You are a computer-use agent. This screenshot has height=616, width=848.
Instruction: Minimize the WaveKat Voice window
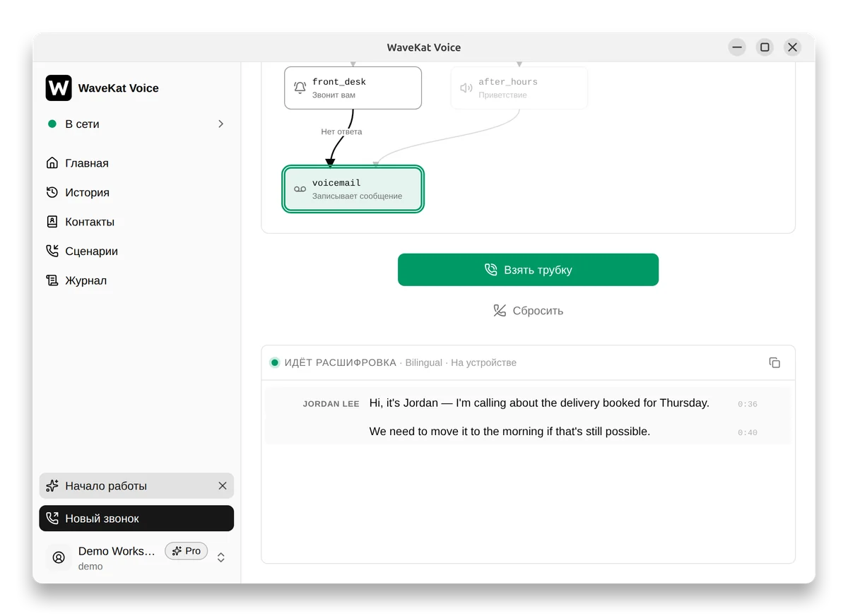tap(737, 47)
